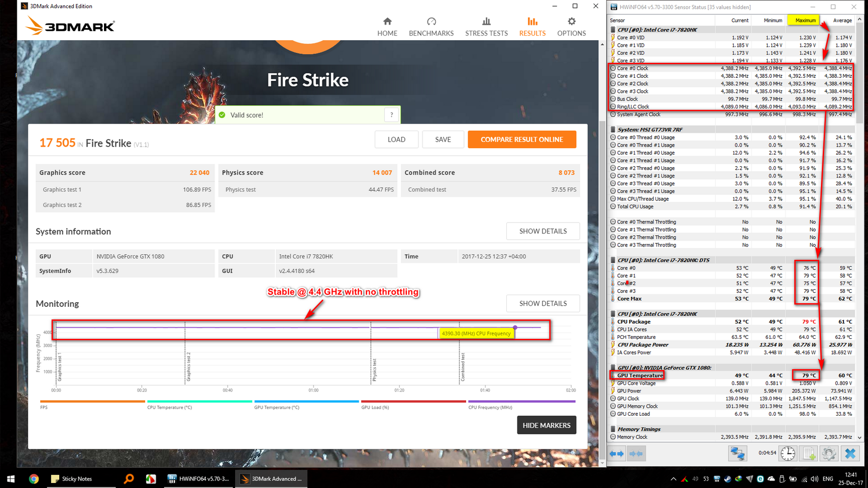Select the Memory Timings sensor group

(x=732, y=429)
